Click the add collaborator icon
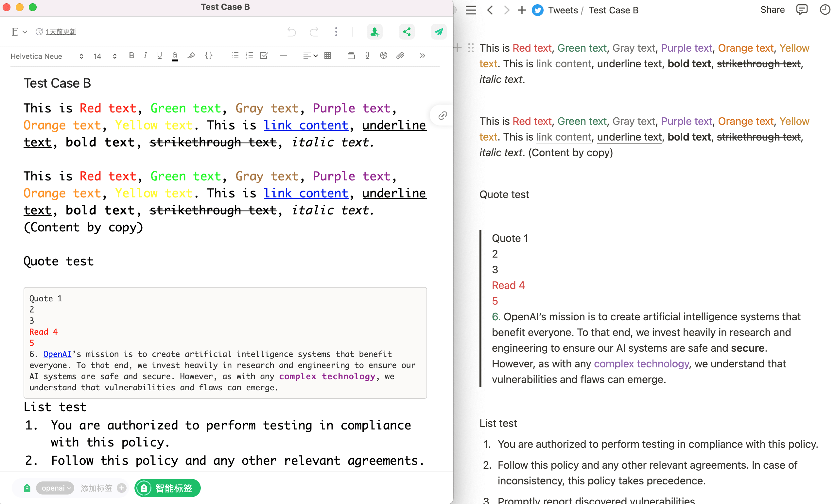The height and width of the screenshot is (504, 834). click(374, 32)
